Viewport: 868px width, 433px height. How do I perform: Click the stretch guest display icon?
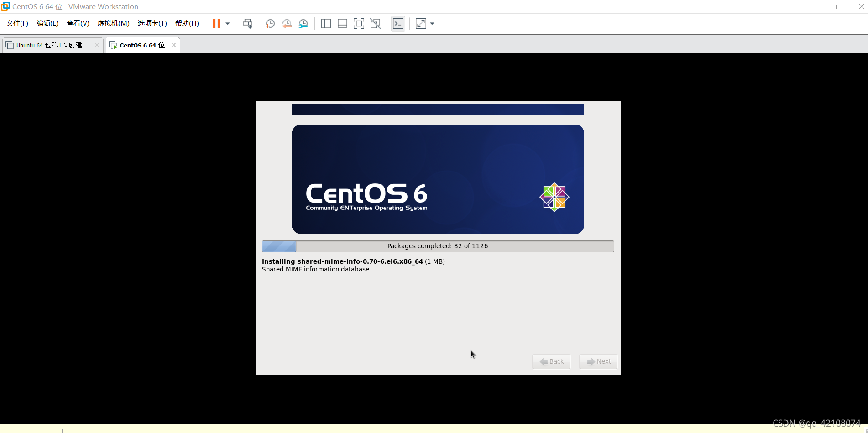[421, 24]
